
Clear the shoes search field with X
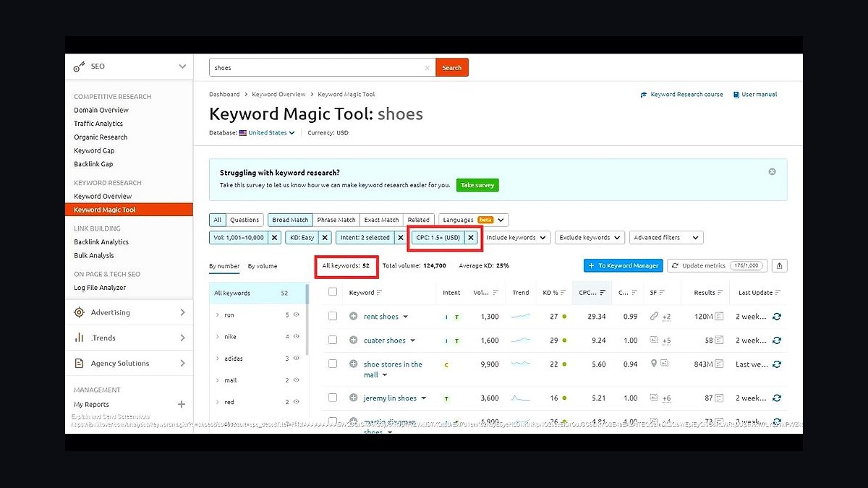pos(427,68)
